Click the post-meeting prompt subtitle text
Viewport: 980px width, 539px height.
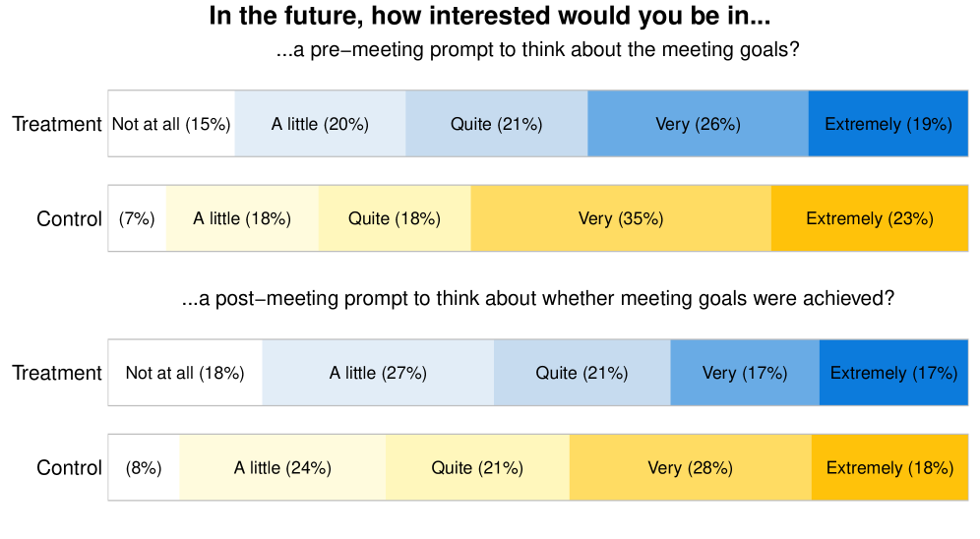point(537,299)
